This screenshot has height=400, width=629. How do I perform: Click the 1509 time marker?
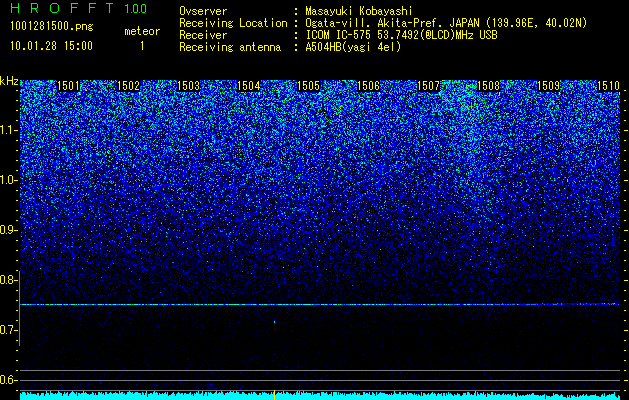coord(548,86)
